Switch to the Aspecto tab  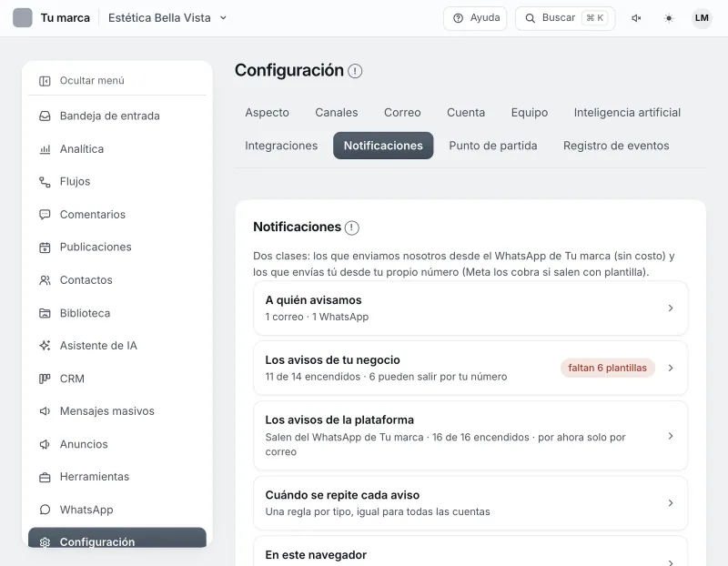(x=267, y=113)
